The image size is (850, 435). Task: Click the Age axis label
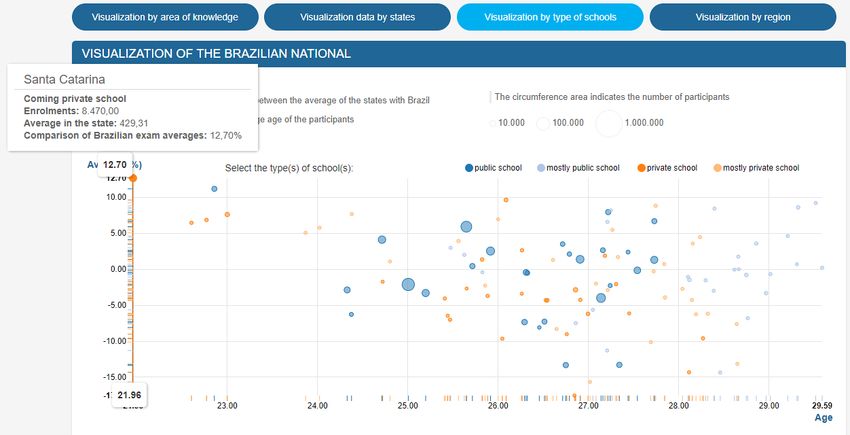[823, 418]
